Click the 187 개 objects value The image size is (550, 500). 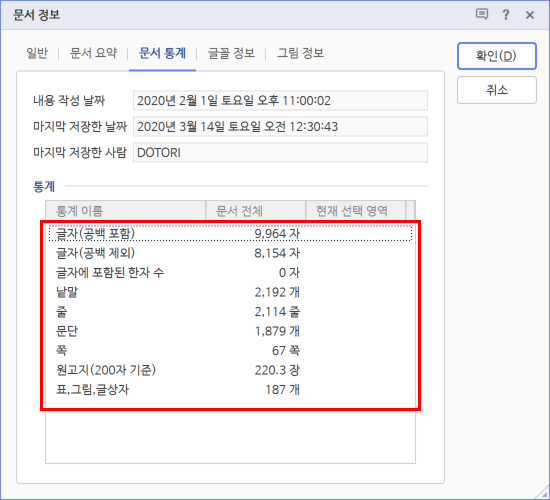[x=283, y=389]
